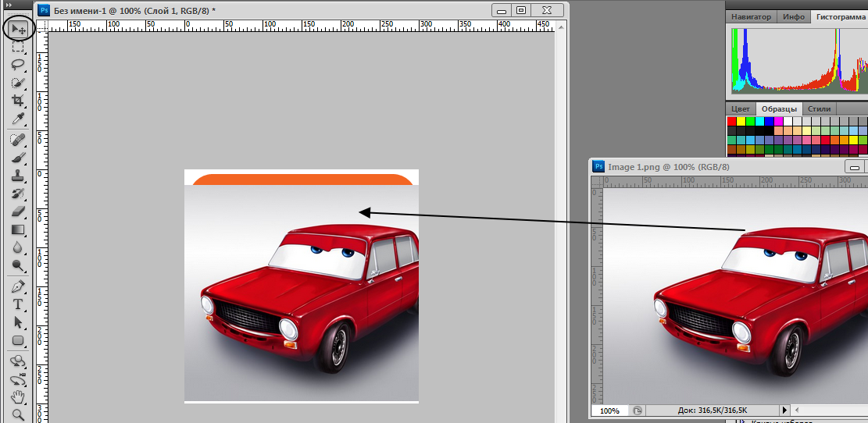
Task: Pick the white swatch in first row
Action: (788, 121)
